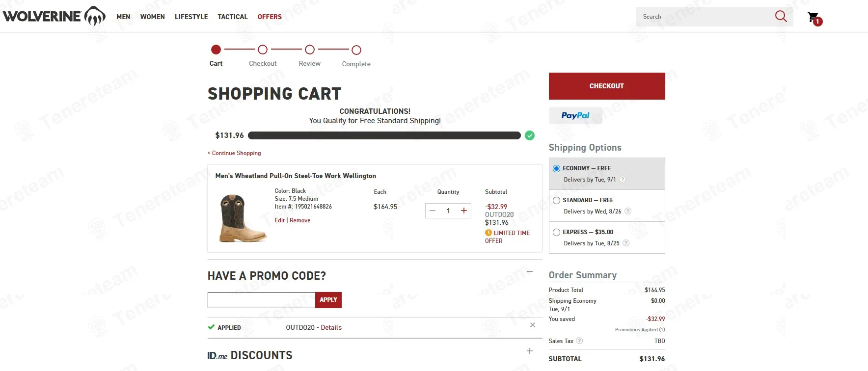Open the Tactical menu
The image size is (868, 371).
point(233,17)
